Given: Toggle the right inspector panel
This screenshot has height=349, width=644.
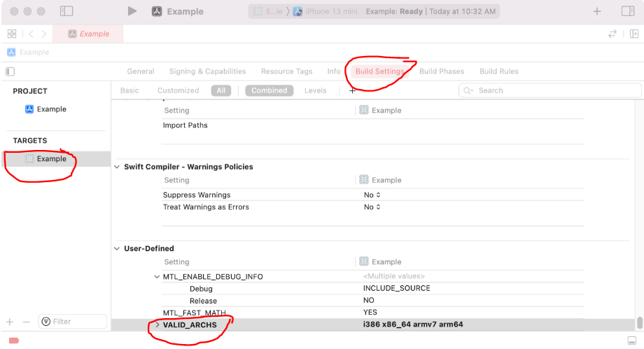Looking at the screenshot, I should [628, 11].
